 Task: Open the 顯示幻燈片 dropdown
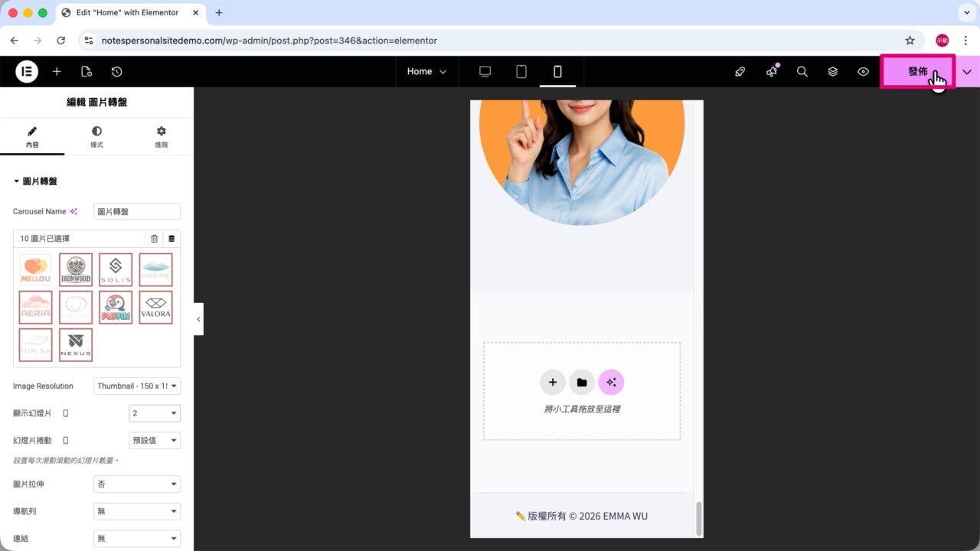(x=155, y=413)
